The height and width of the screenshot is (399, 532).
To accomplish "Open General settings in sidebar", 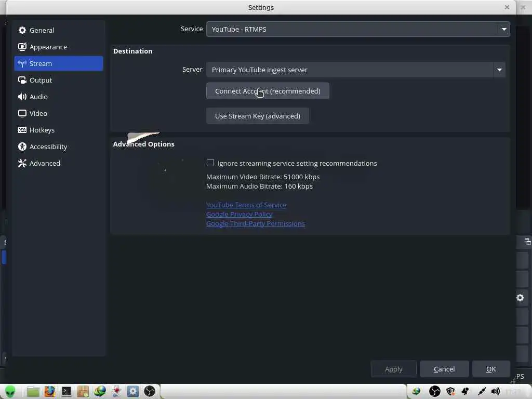I will [58, 30].
